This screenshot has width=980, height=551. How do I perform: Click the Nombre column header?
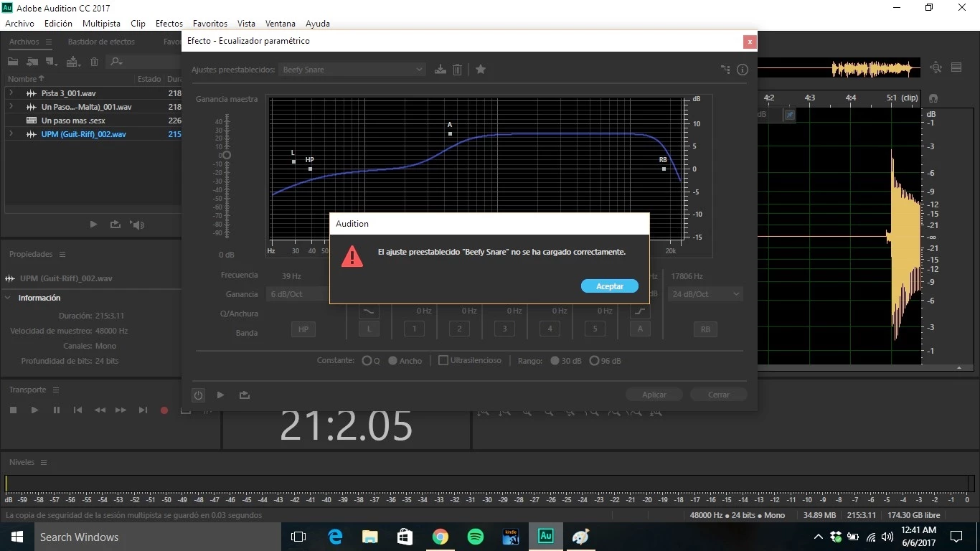(x=26, y=79)
